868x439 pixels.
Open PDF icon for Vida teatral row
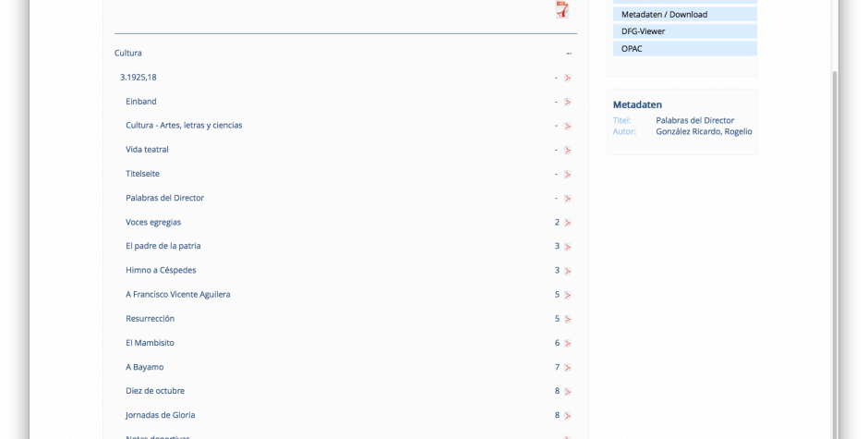pyautogui.click(x=567, y=151)
